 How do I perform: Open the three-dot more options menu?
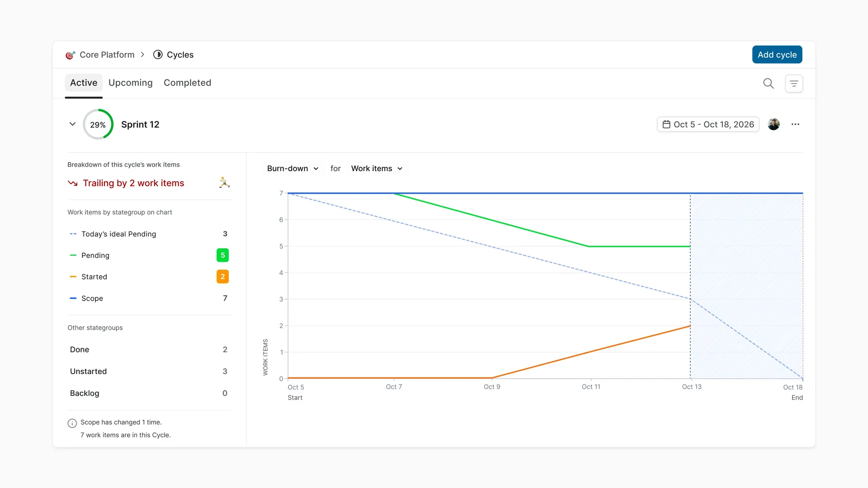tap(795, 124)
